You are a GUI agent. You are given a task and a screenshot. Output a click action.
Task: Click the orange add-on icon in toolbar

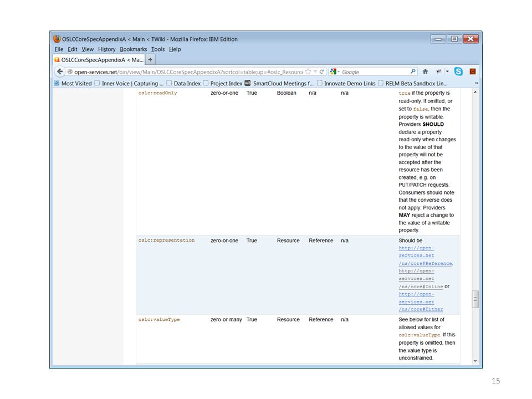[473, 71]
